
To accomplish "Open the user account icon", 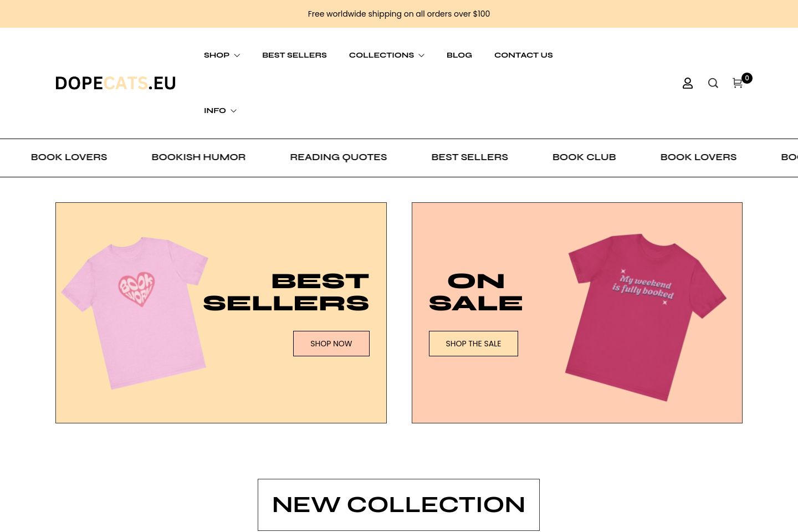I will (687, 83).
